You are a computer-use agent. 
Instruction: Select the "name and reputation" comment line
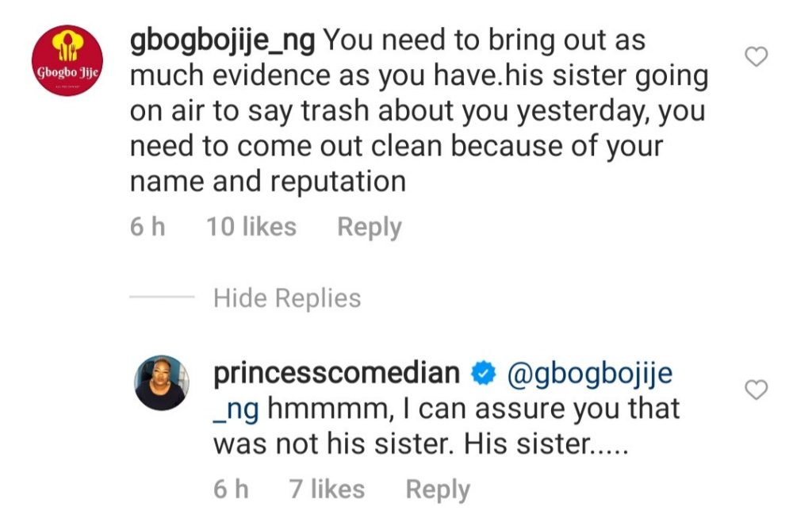[x=267, y=182]
